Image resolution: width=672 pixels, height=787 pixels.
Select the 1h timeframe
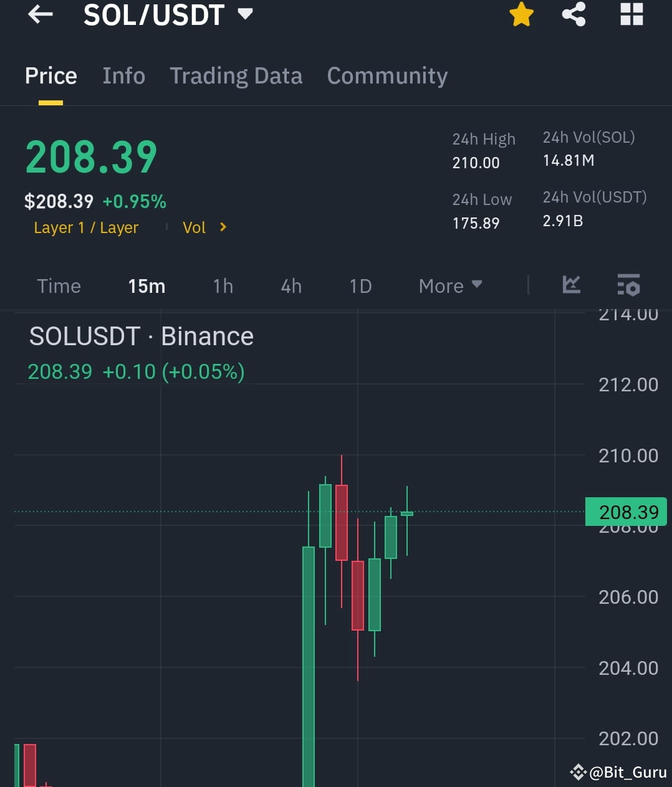(x=223, y=285)
